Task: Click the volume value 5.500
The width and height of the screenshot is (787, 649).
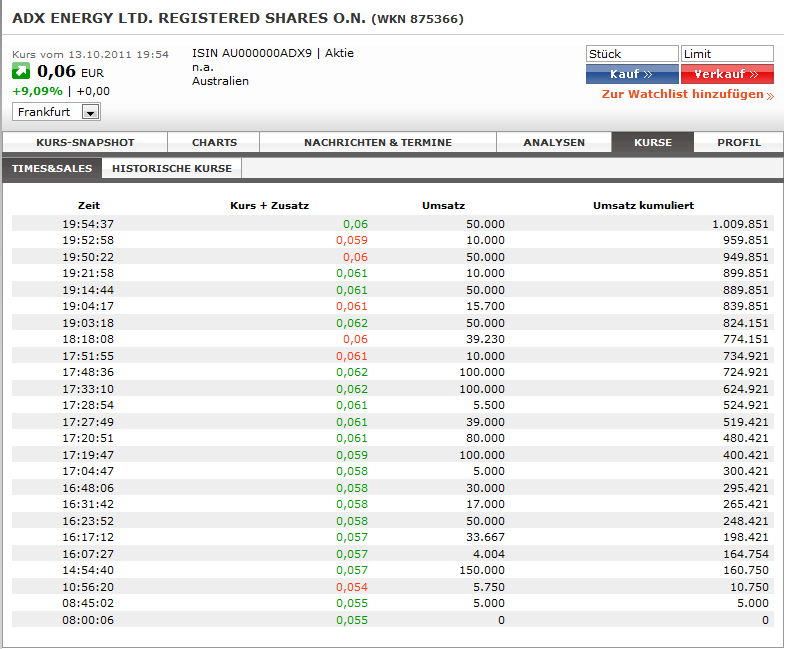Action: click(x=489, y=405)
